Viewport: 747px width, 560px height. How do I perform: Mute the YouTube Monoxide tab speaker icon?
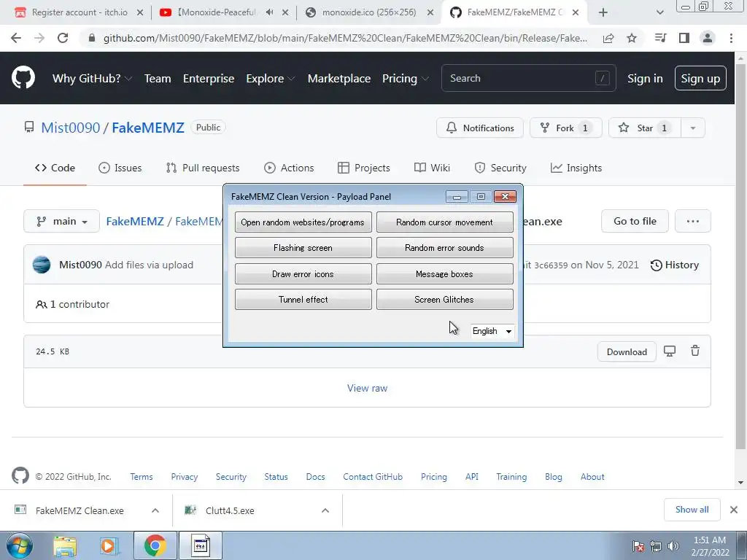point(270,12)
